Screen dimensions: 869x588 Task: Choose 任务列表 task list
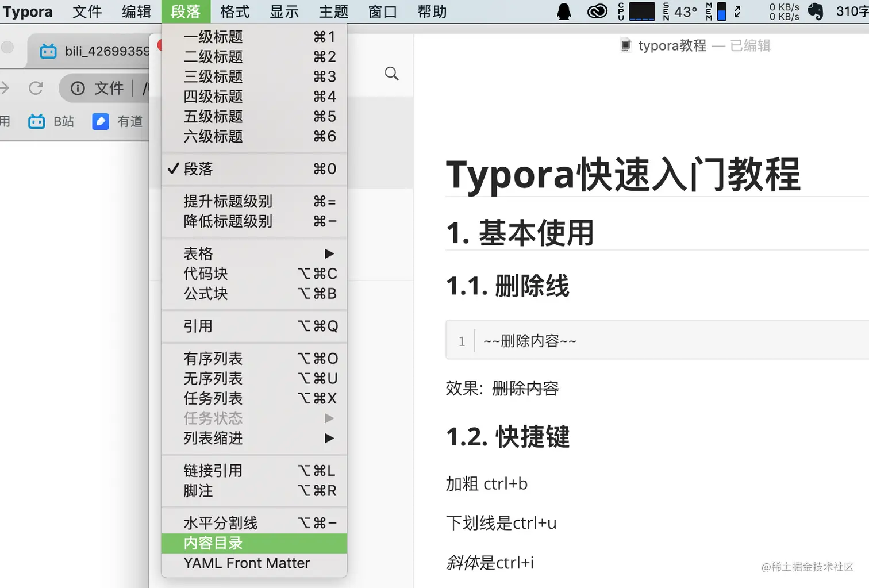tap(254, 398)
